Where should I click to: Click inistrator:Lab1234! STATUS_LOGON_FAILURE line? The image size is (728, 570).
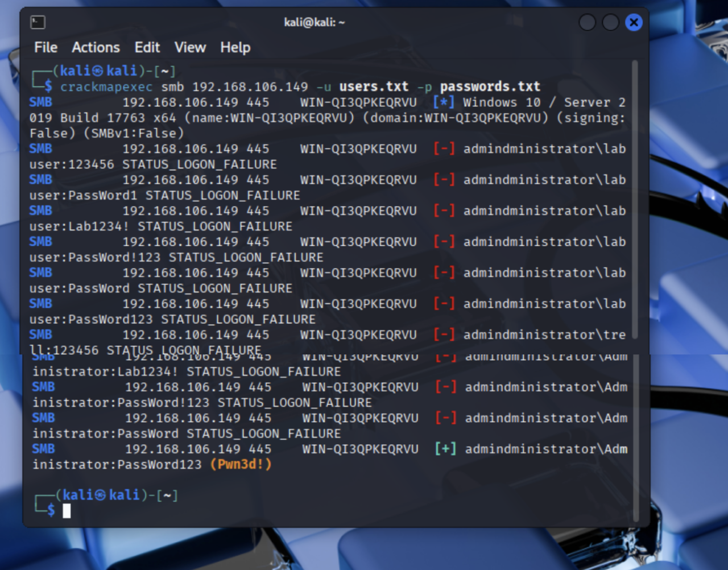pos(187,371)
